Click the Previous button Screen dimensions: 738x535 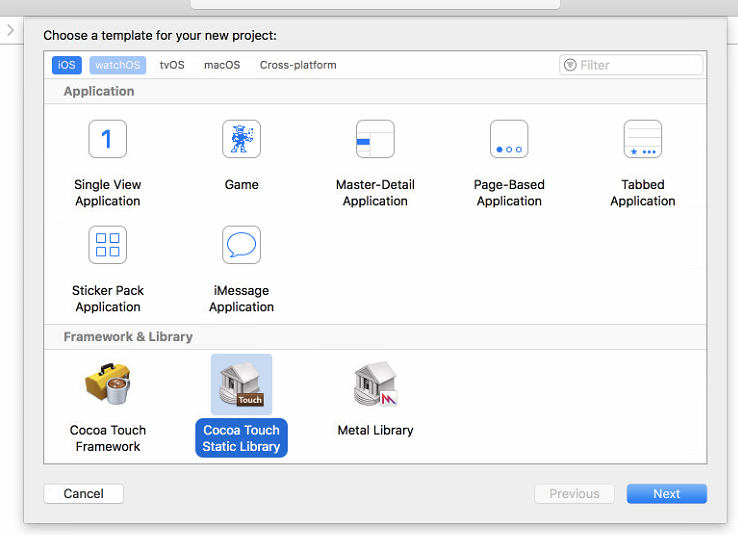click(574, 494)
